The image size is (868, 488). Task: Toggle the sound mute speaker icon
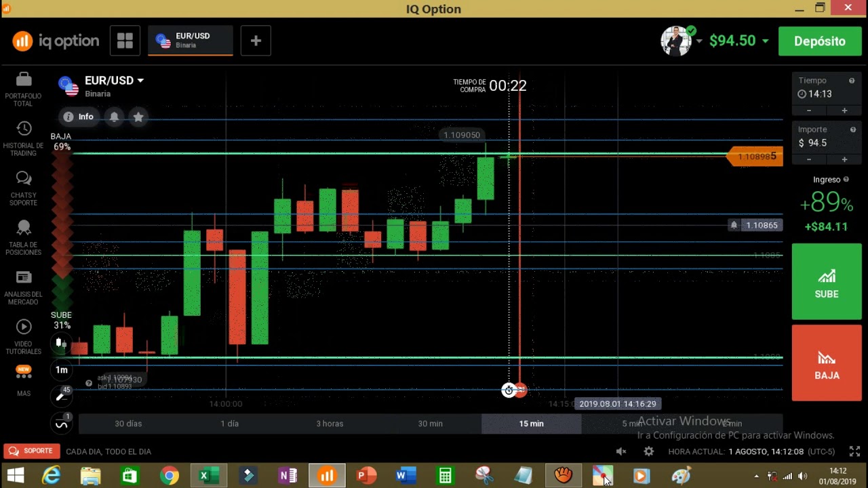621,451
